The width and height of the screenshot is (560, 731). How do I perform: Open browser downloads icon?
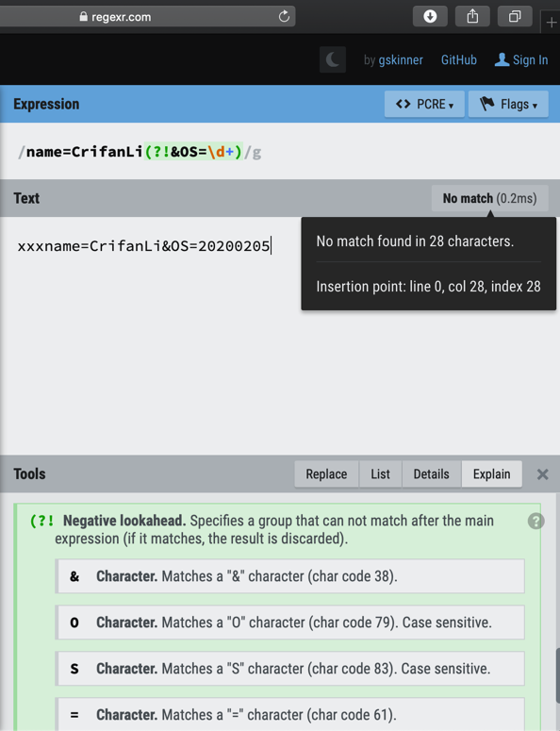tap(430, 17)
